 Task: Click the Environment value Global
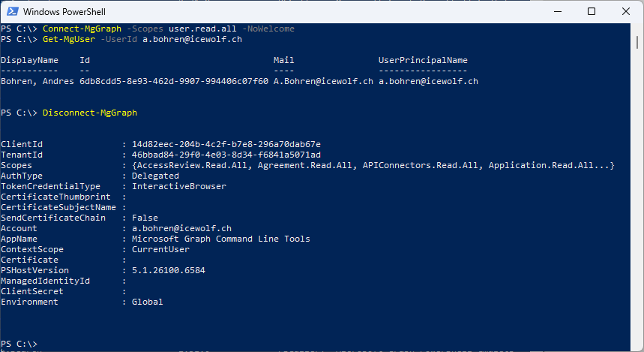tap(148, 302)
